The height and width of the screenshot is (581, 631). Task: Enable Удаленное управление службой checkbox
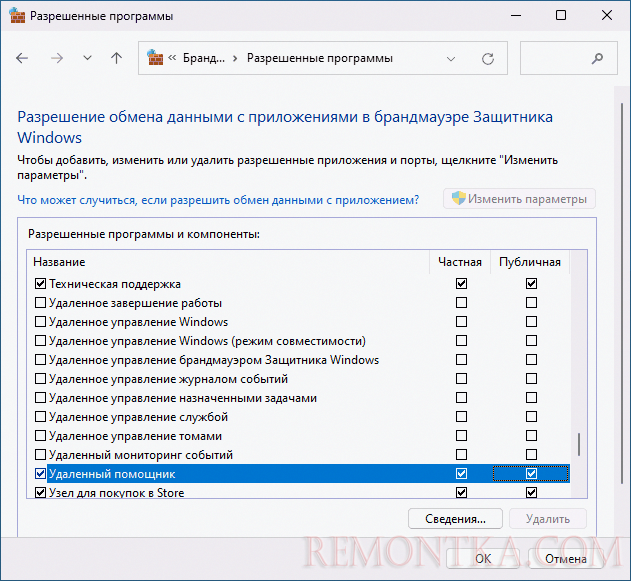40,416
